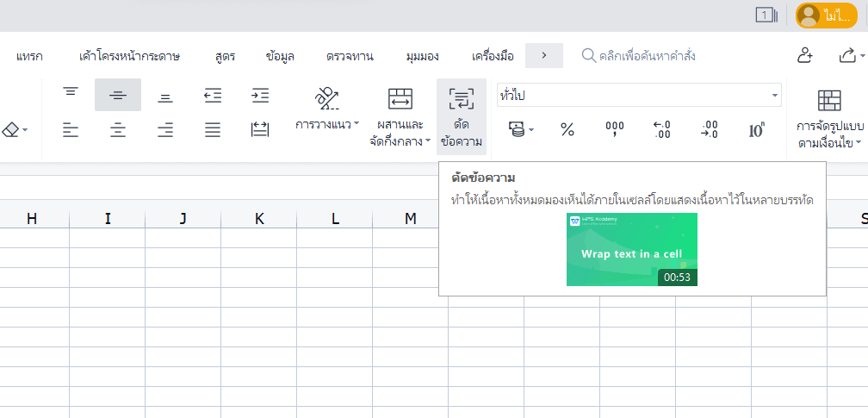Select column L header

click(335, 219)
